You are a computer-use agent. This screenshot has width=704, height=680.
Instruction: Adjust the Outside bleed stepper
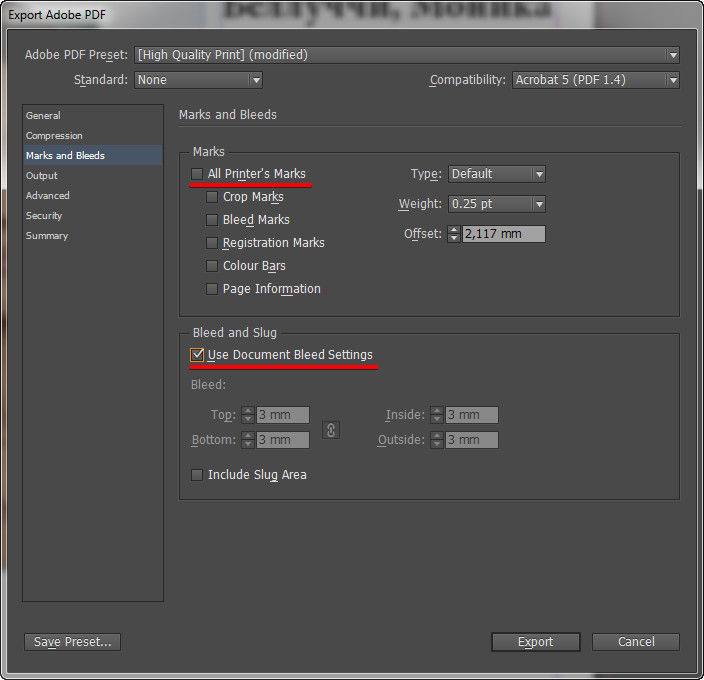(437, 440)
